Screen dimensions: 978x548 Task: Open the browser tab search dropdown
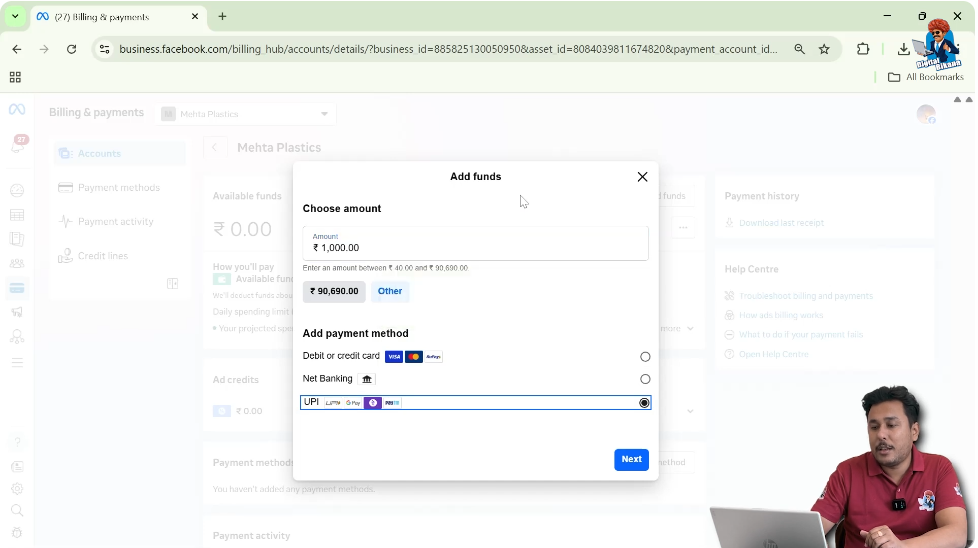(15, 17)
